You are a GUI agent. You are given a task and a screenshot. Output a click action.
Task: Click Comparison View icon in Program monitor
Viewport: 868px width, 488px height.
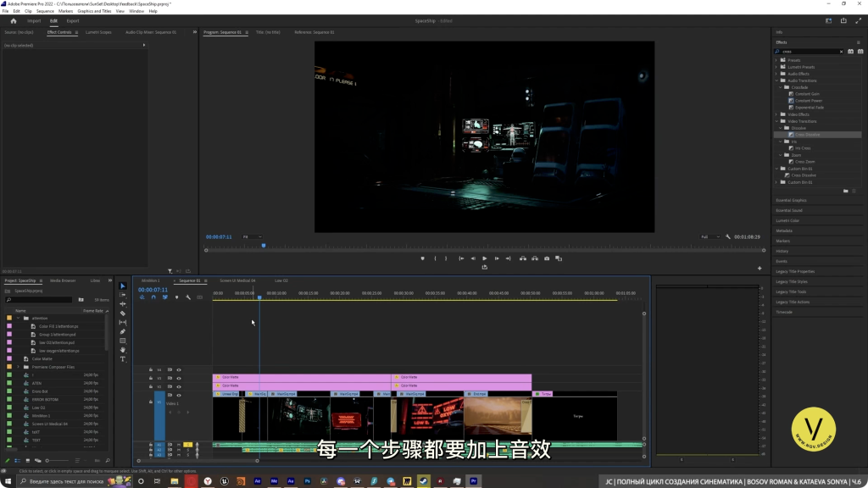click(x=559, y=258)
